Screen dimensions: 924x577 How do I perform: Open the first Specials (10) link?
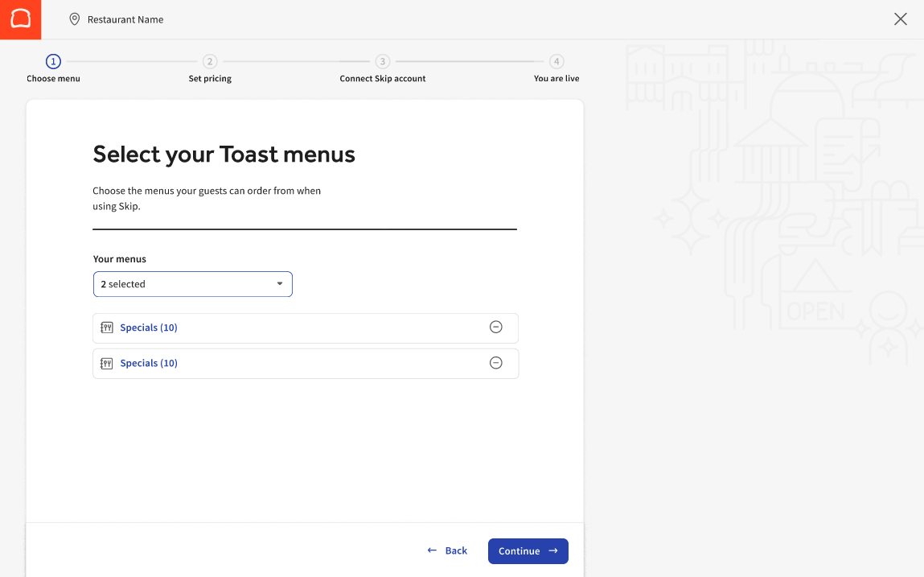[x=149, y=328]
